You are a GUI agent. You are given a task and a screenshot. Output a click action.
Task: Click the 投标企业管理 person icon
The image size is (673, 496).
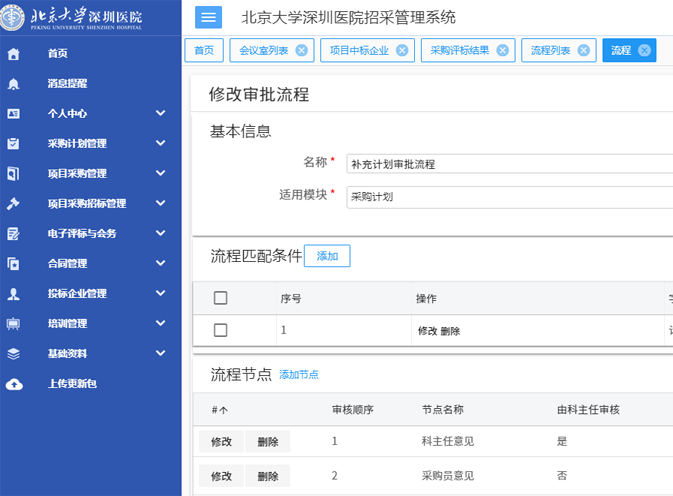pyautogui.click(x=13, y=294)
